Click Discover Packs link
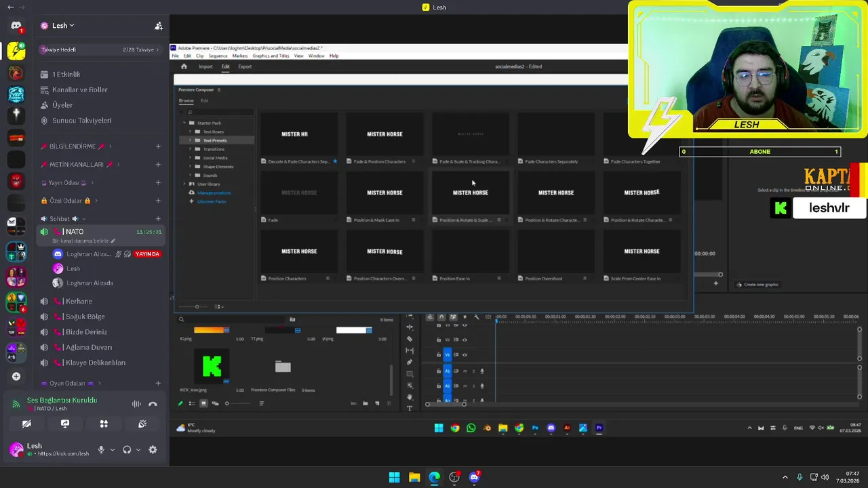Image resolution: width=868 pixels, height=488 pixels. [x=212, y=201]
